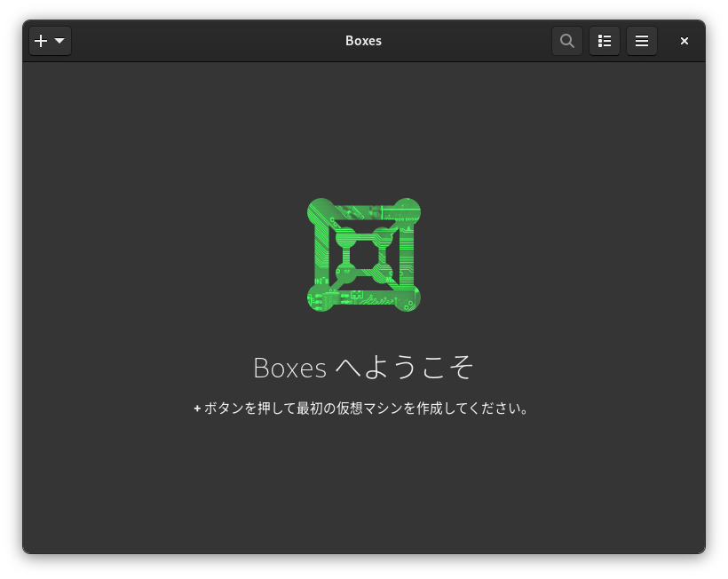Click the top-right node of the cube logo
This screenshot has width=728, height=579.
pyautogui.click(x=408, y=211)
